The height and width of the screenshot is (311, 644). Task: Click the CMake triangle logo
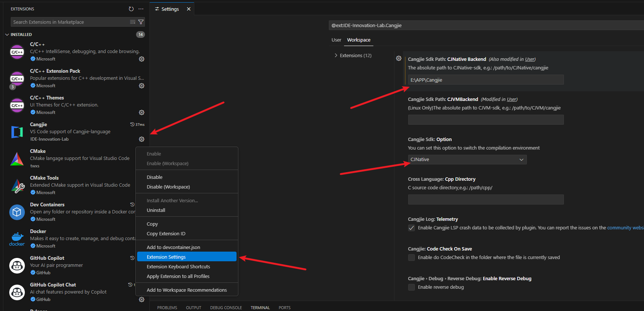click(x=17, y=159)
